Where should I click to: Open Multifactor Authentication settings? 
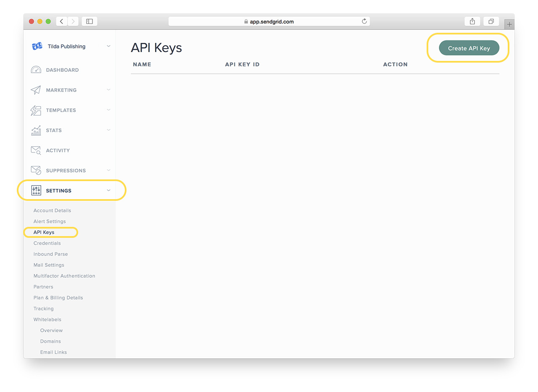click(64, 276)
